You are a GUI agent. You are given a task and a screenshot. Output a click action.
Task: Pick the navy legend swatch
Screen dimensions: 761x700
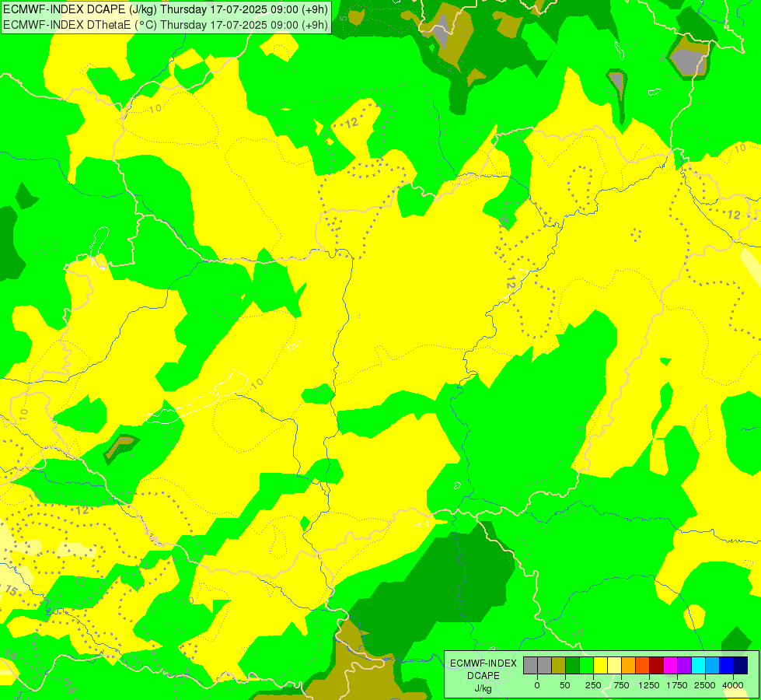click(741, 666)
